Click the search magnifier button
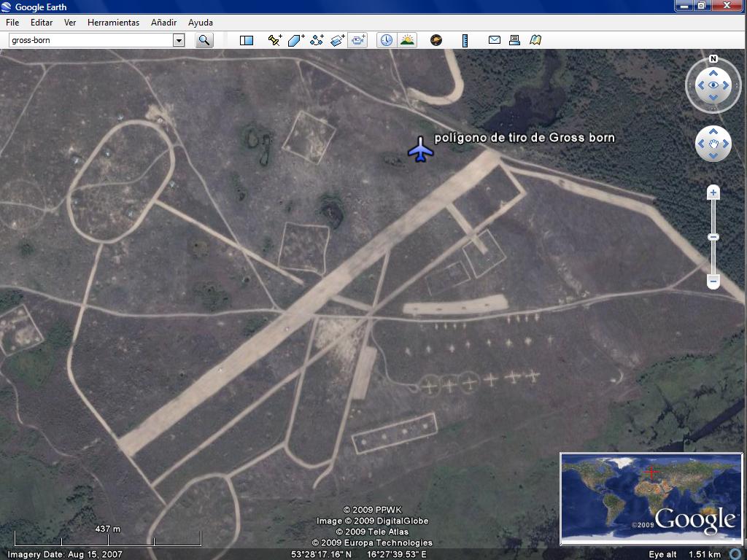747x560 pixels. 204,40
